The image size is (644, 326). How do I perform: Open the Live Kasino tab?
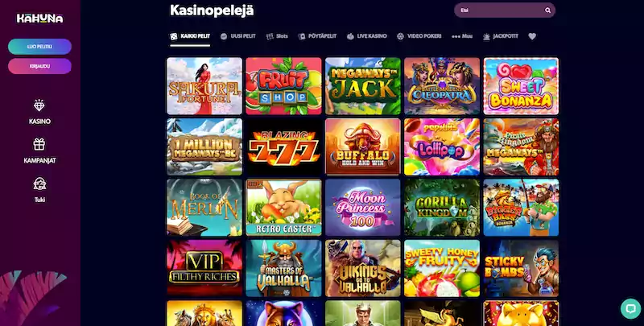point(367,36)
